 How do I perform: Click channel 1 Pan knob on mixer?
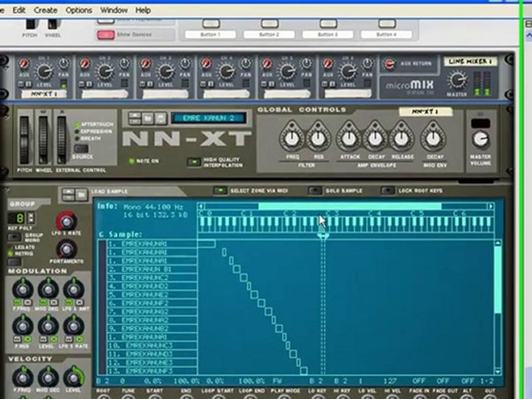pos(63,63)
